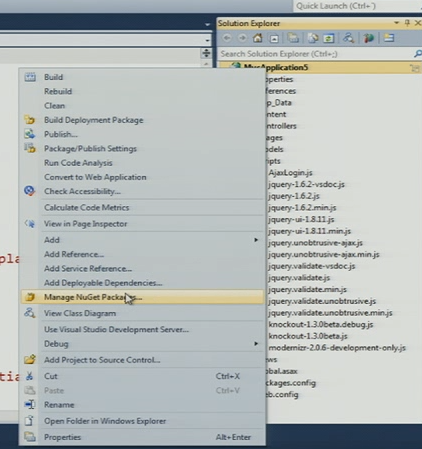422x449 pixels.
Task: Click the magnifier icon in Solution Explorer search
Action: (x=417, y=54)
